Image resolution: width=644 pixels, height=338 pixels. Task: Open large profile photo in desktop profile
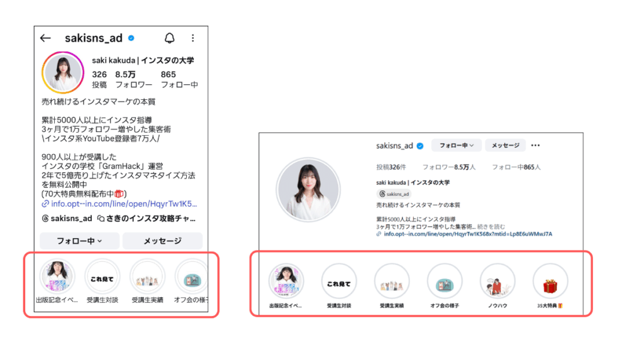click(308, 190)
